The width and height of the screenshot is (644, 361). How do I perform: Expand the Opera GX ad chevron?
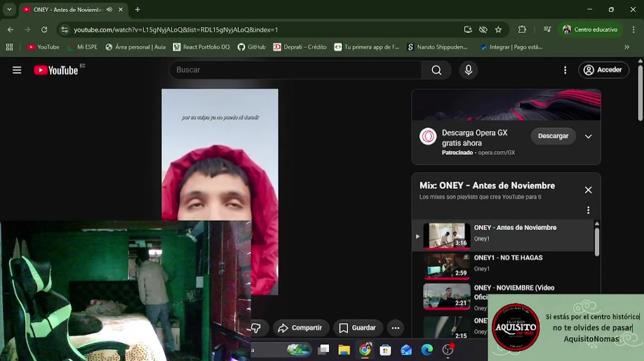coord(588,136)
